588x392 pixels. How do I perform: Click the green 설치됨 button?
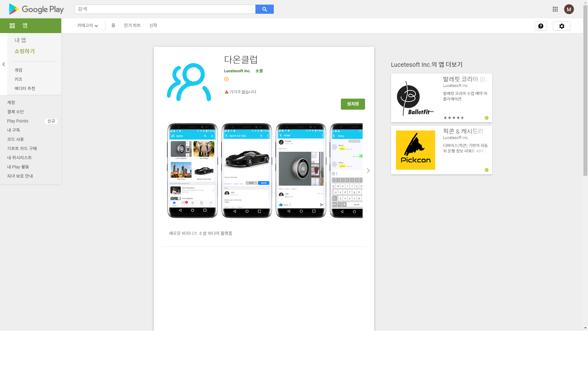click(x=352, y=104)
